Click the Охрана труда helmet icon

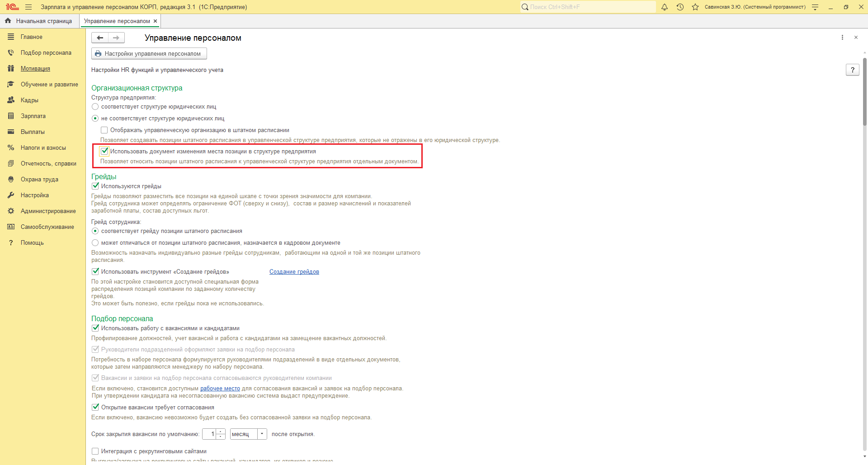(11, 179)
